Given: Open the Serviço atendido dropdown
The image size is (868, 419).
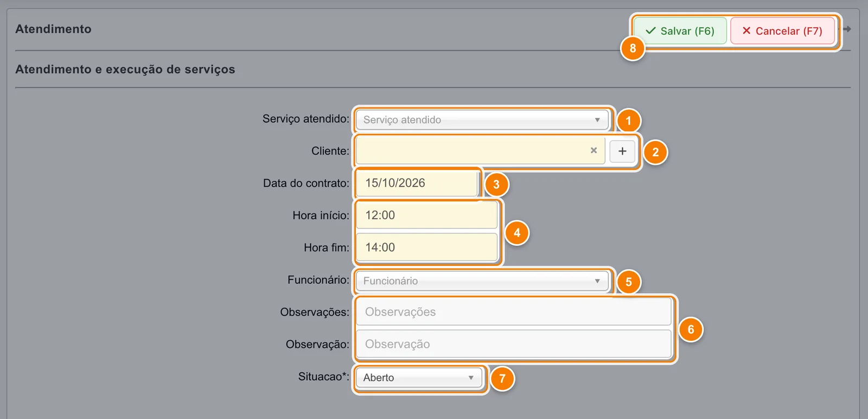Looking at the screenshot, I should (482, 120).
